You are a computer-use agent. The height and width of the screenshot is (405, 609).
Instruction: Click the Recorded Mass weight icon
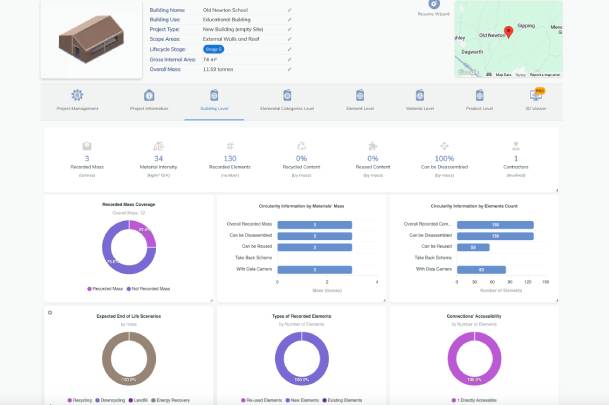[x=87, y=146]
